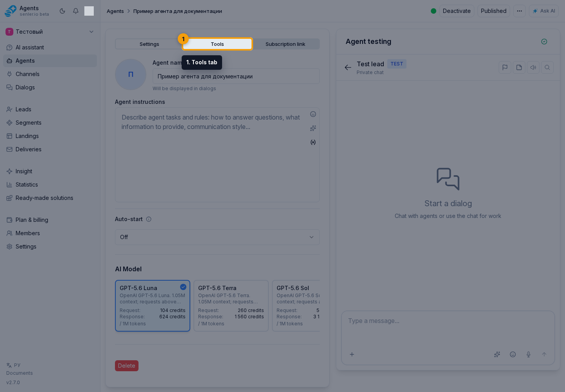
Task: Open emoji picker in instructions field
Action: click(x=313, y=114)
